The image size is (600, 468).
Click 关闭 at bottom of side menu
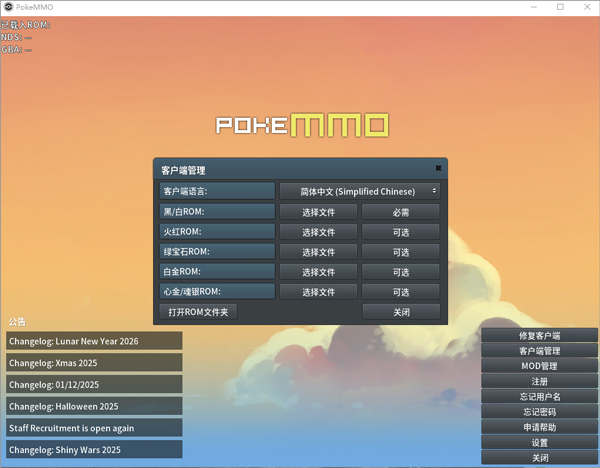[x=539, y=458]
